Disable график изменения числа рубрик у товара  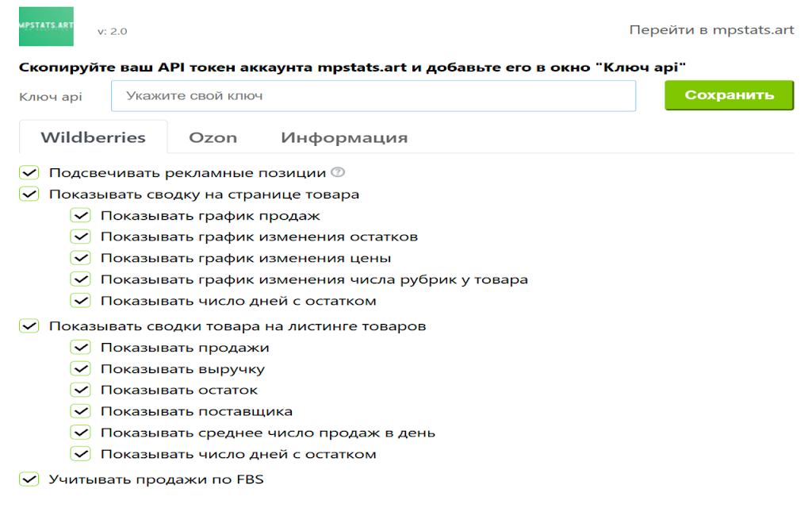pyautogui.click(x=81, y=279)
